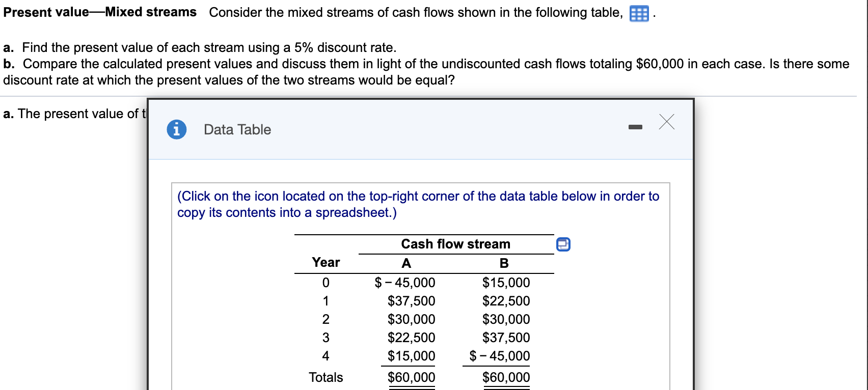Select the stream A column header
This screenshot has height=390, width=868.
coord(405,263)
